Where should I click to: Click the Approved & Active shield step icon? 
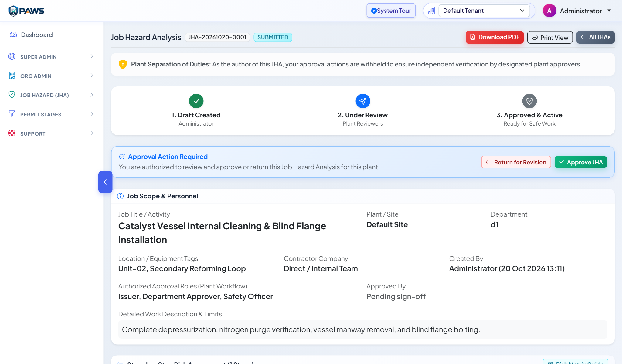coord(529,101)
